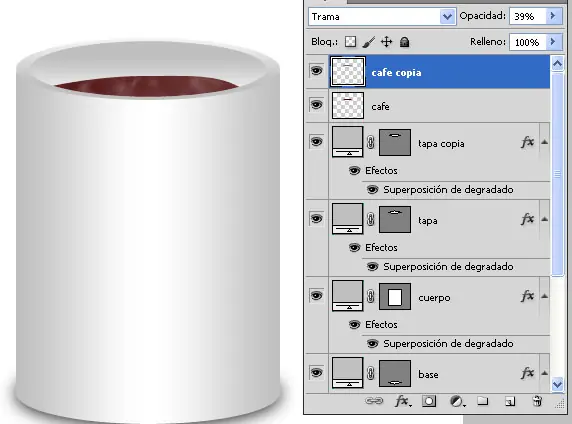Click the layers panel scrollbar thumb

(557, 174)
